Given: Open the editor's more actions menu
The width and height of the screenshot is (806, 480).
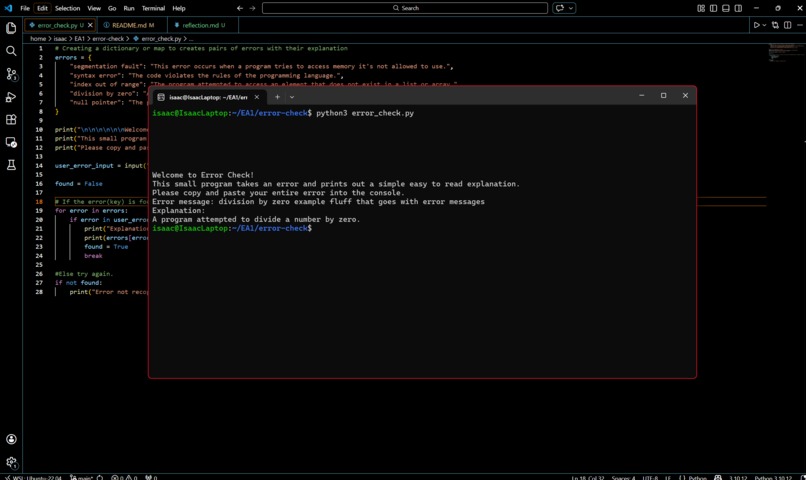Looking at the screenshot, I should pyautogui.click(x=800, y=25).
